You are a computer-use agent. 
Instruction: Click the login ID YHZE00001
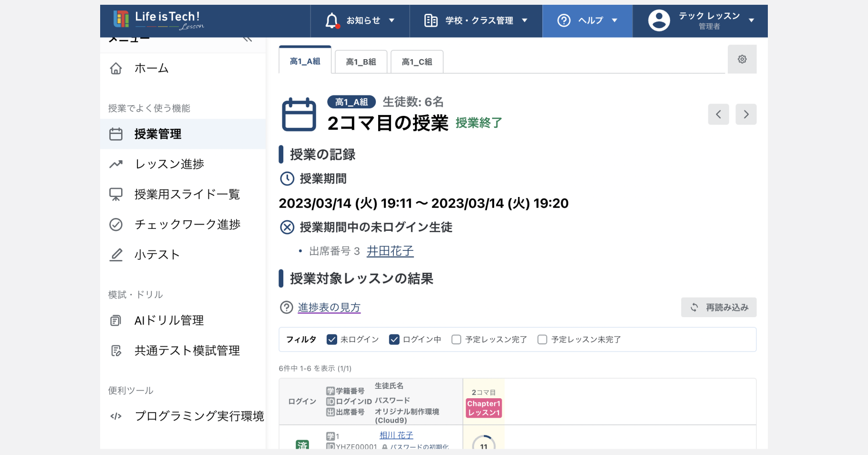point(356,447)
